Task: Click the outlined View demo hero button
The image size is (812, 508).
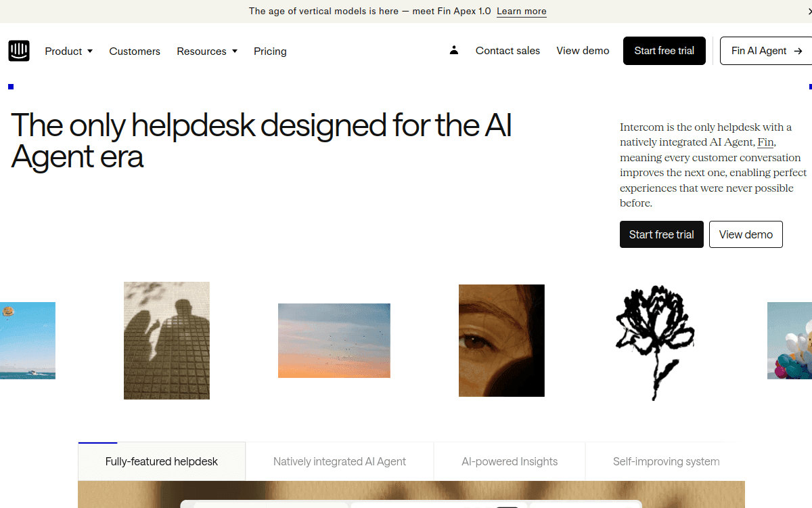Action: (x=746, y=234)
